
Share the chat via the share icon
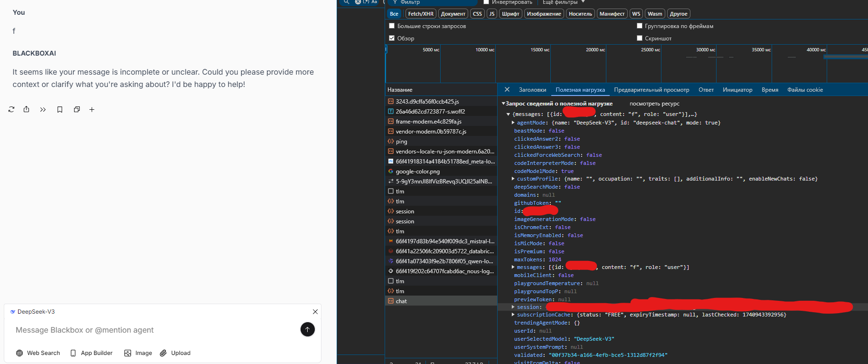point(27,109)
